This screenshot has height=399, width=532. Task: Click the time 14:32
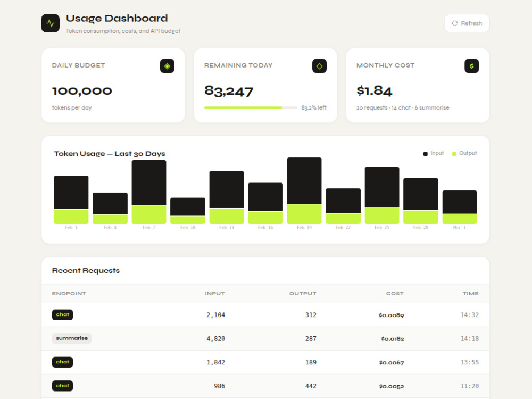470,315
